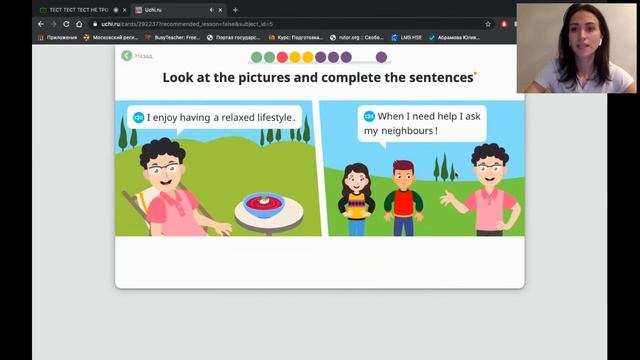Click the first yellow progress dot
The height and width of the screenshot is (360, 640).
click(x=295, y=57)
